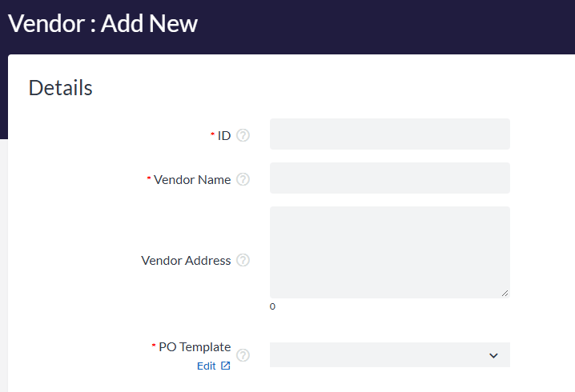Click the Details section heading

(61, 88)
